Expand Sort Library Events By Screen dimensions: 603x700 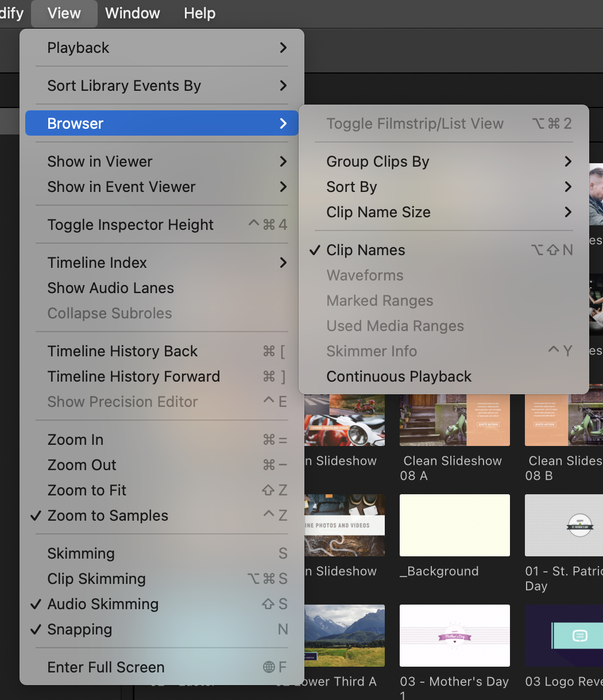click(x=124, y=86)
